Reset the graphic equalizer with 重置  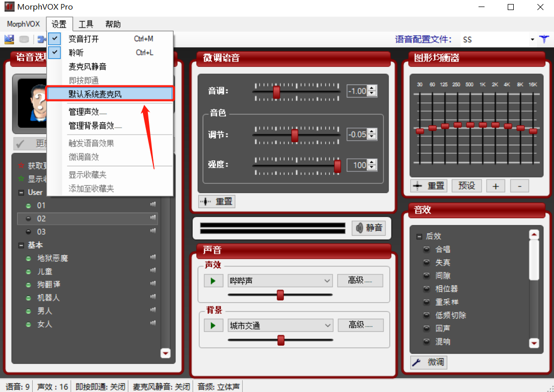(x=428, y=185)
